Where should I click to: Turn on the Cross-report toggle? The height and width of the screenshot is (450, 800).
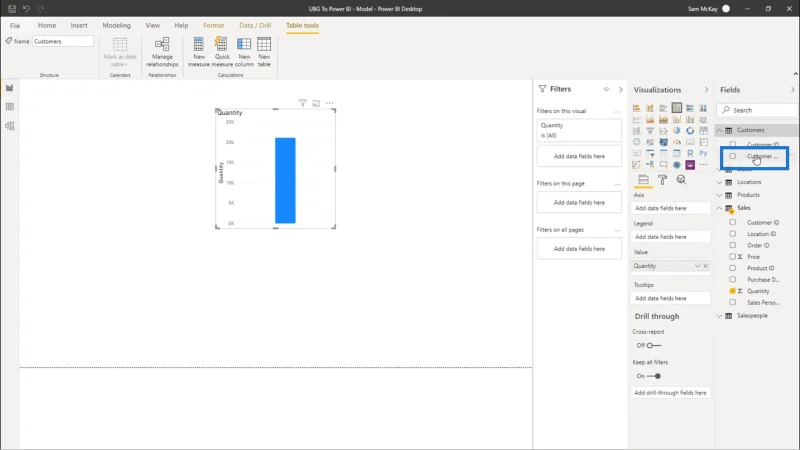653,345
